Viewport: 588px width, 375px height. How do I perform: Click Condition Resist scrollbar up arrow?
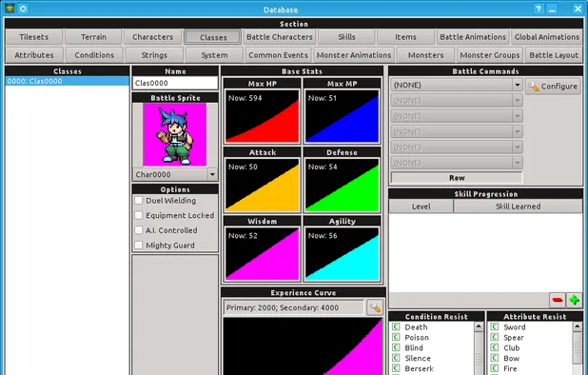479,327
